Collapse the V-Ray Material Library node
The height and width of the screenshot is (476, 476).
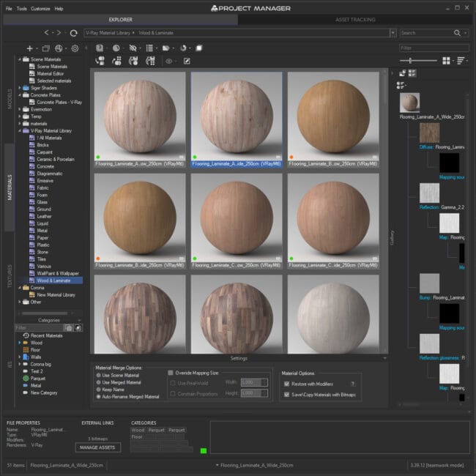(20, 131)
